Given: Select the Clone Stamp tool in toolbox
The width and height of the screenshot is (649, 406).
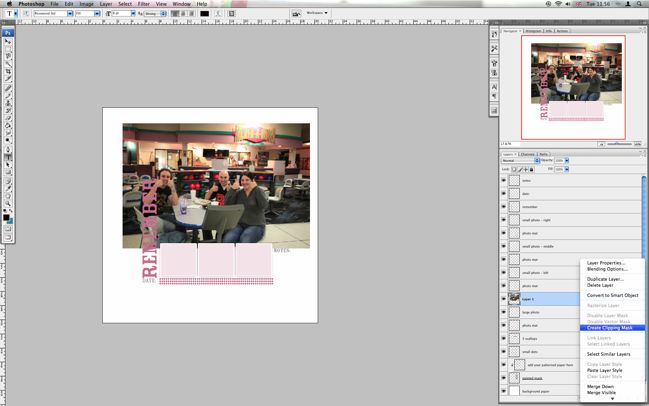Looking at the screenshot, I should 8,103.
